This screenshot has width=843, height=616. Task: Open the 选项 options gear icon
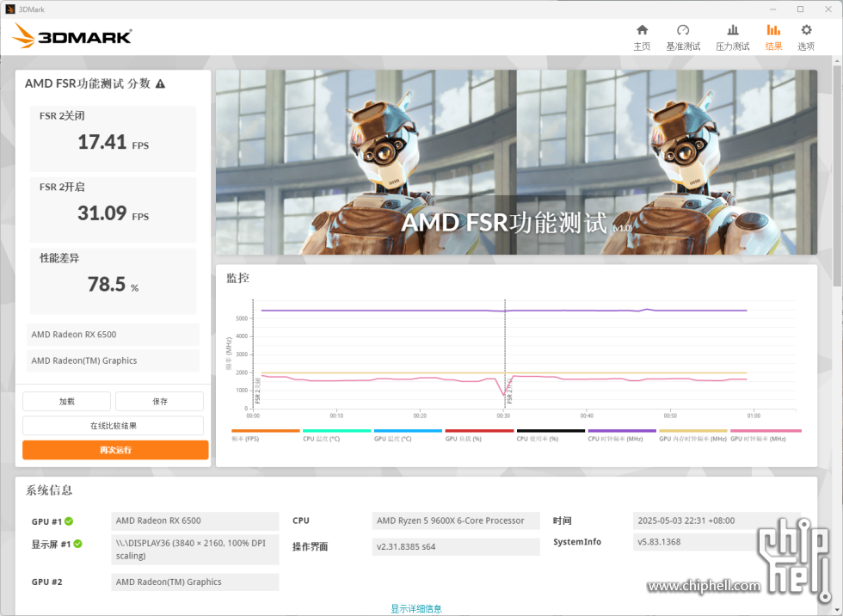coord(806,30)
